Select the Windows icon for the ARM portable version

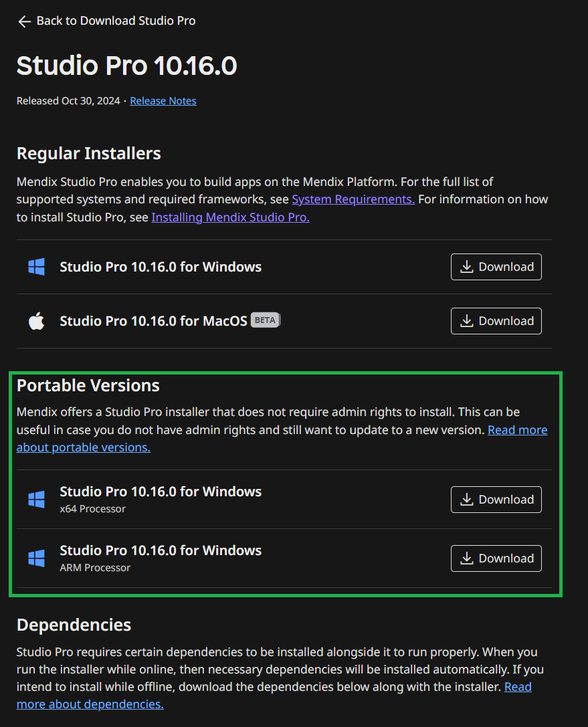tap(35, 556)
